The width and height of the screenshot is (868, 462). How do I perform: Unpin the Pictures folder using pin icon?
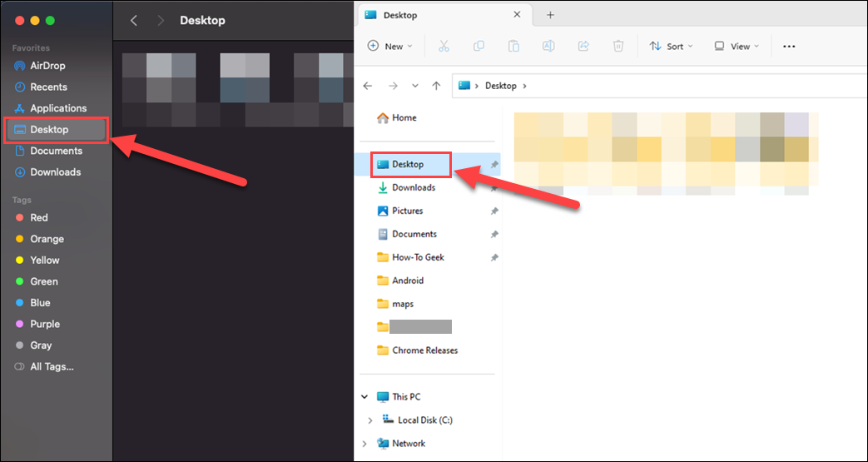pyautogui.click(x=494, y=211)
